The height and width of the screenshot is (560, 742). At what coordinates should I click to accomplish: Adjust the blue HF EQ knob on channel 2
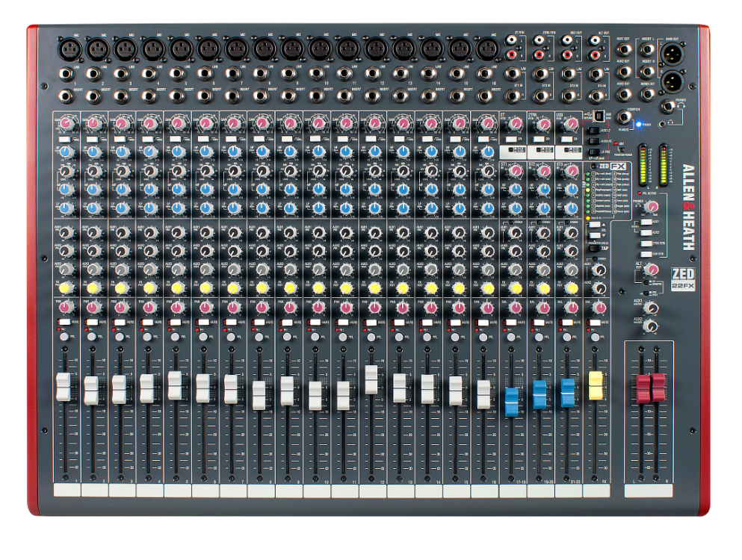pyautogui.click(x=93, y=152)
